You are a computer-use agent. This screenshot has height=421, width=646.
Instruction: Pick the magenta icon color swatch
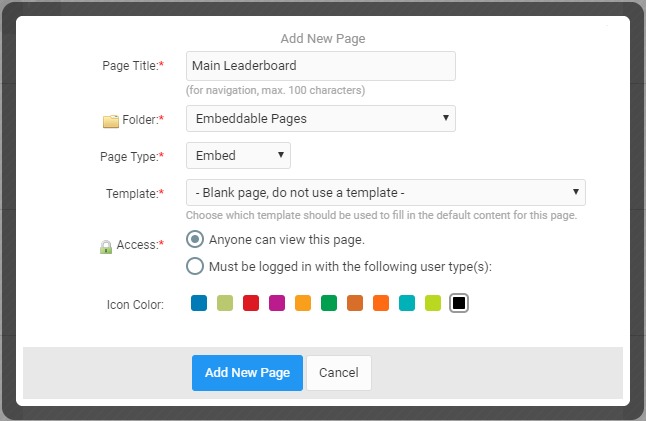[277, 303]
